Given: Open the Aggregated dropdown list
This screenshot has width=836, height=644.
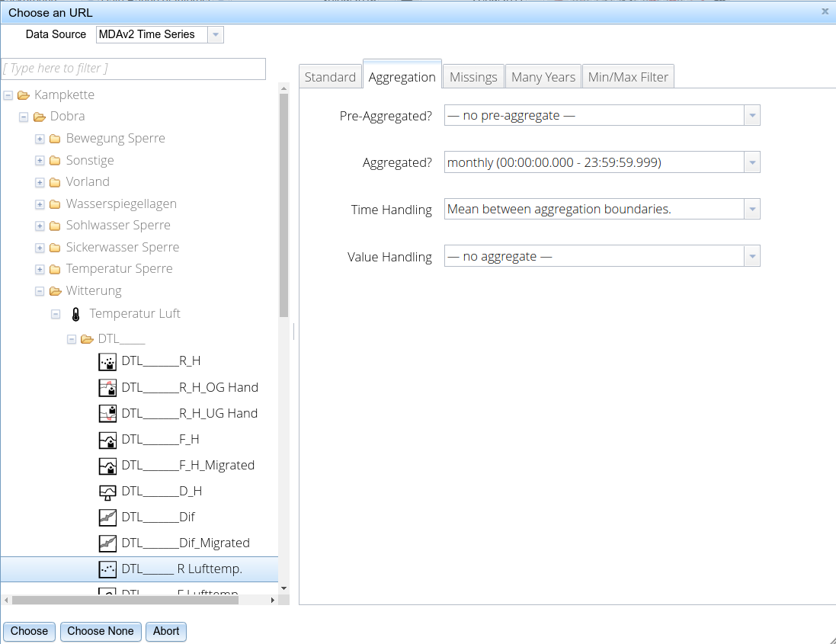Looking at the screenshot, I should pos(752,162).
